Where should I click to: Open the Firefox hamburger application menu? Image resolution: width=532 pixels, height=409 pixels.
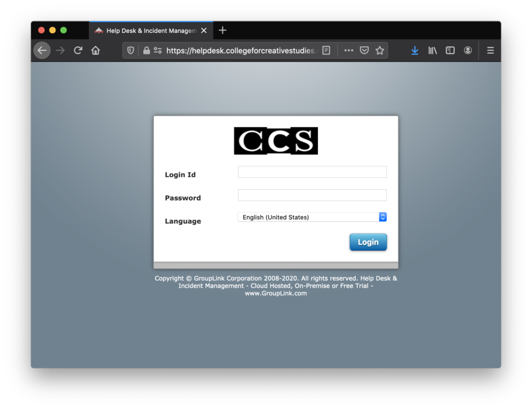coord(490,50)
